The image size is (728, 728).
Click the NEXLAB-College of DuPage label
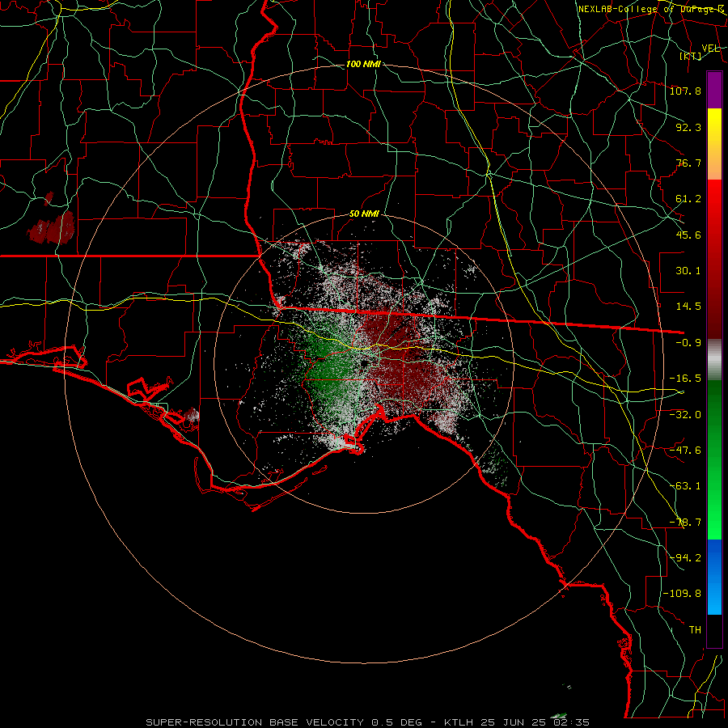point(651,9)
